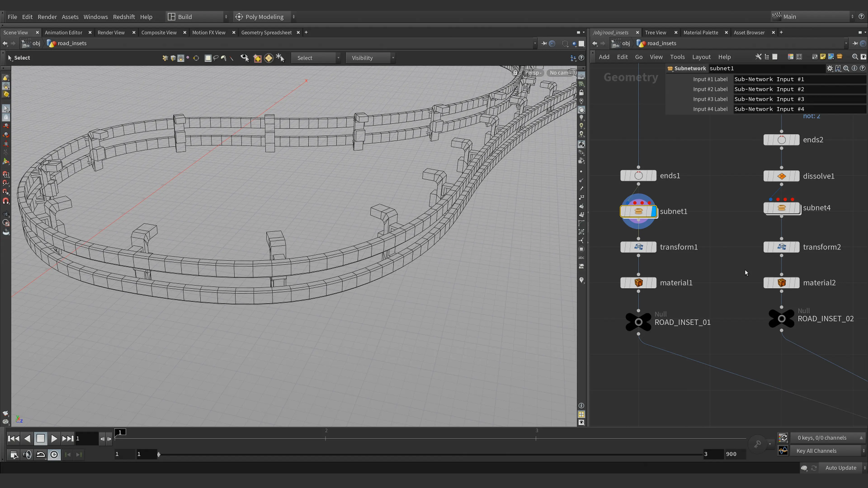
Task: Open the Redshift menu
Action: coord(124,17)
